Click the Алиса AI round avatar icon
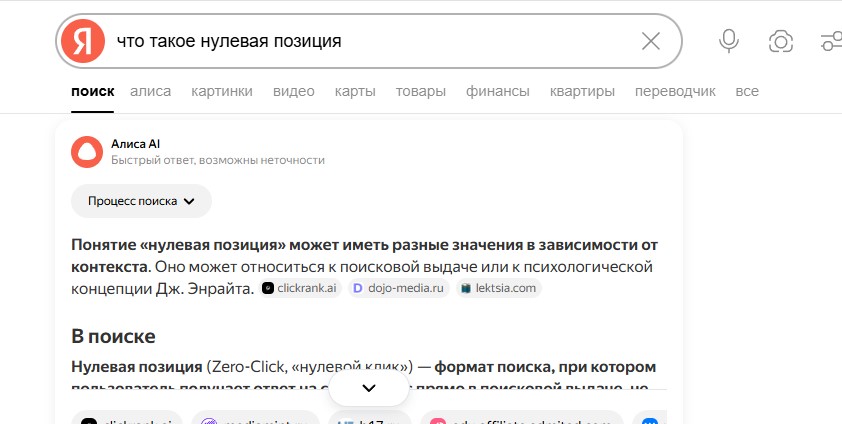Screen dimensions: 842x424 click(87, 152)
